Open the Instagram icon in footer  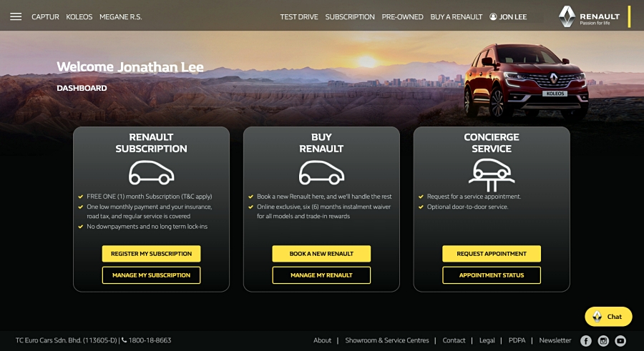(x=603, y=341)
